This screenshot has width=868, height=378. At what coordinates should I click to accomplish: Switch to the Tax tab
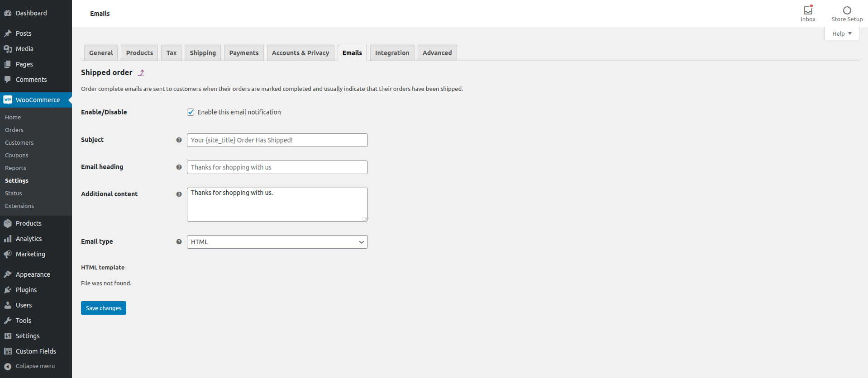[x=172, y=53]
